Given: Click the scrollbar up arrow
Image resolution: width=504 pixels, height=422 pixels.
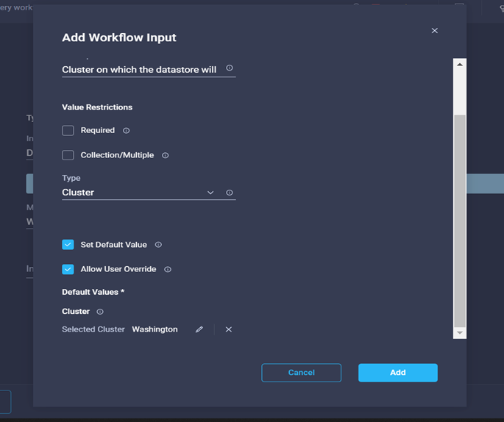Looking at the screenshot, I should click(461, 65).
